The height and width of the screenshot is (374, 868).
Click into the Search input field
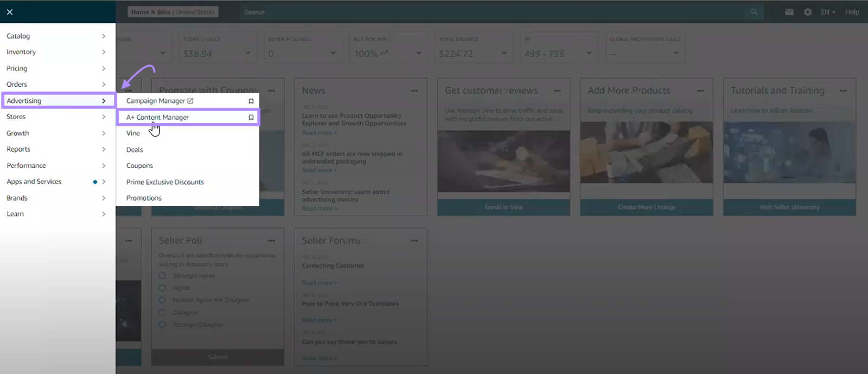pos(488,12)
